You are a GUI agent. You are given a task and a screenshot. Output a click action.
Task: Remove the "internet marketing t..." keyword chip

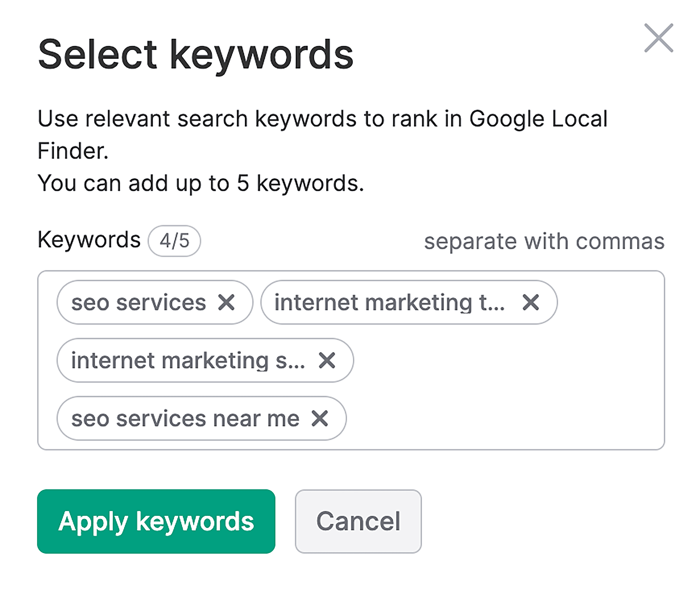click(x=531, y=303)
